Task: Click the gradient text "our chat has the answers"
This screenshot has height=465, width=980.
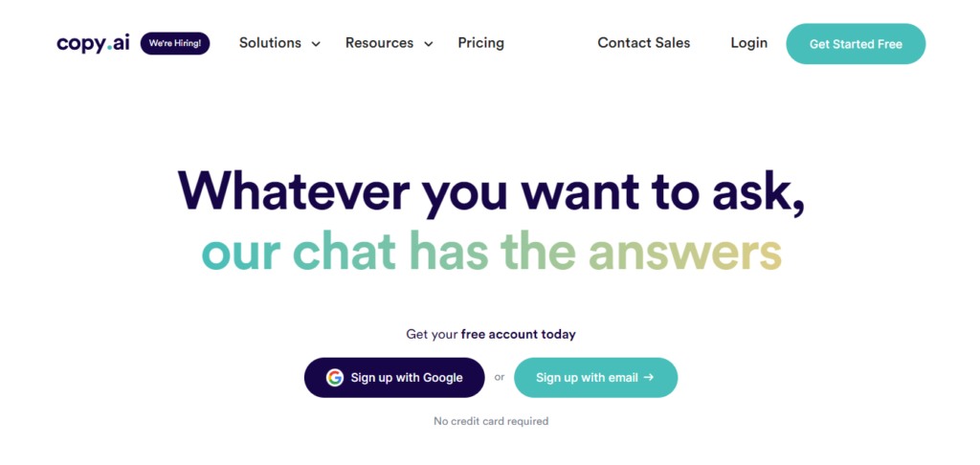Action: tap(491, 252)
